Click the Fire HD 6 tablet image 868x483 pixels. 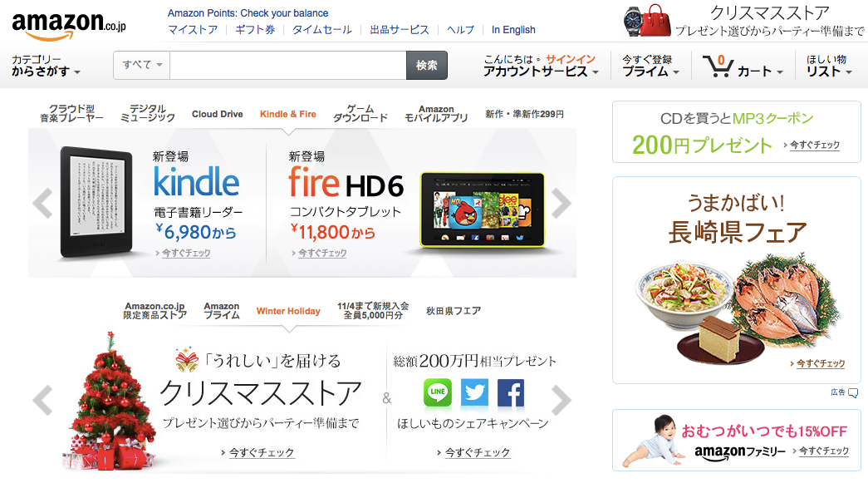482,209
